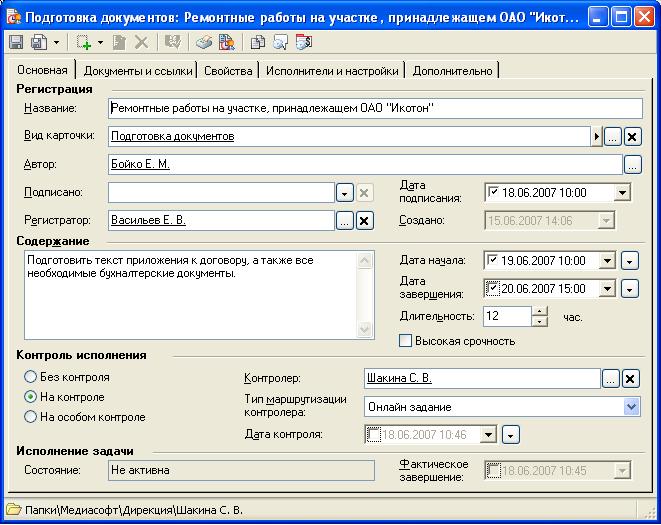Click the Save floppy disk icon

16,43
